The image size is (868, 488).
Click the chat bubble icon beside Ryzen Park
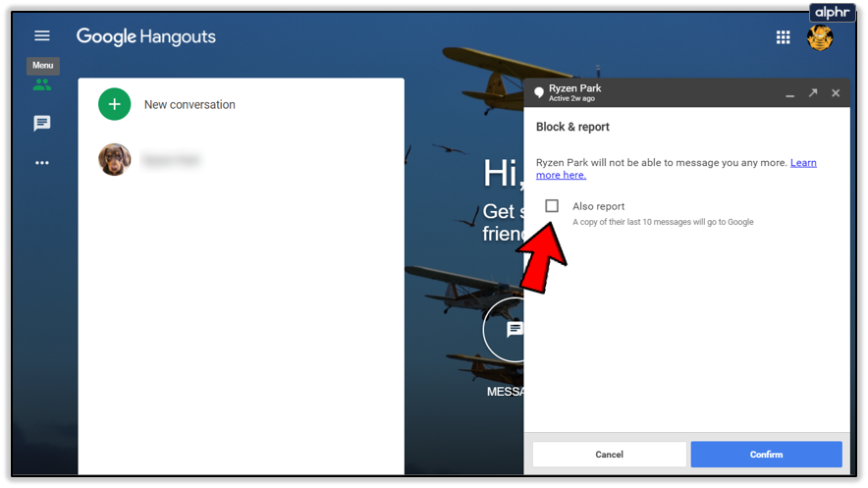(x=539, y=92)
